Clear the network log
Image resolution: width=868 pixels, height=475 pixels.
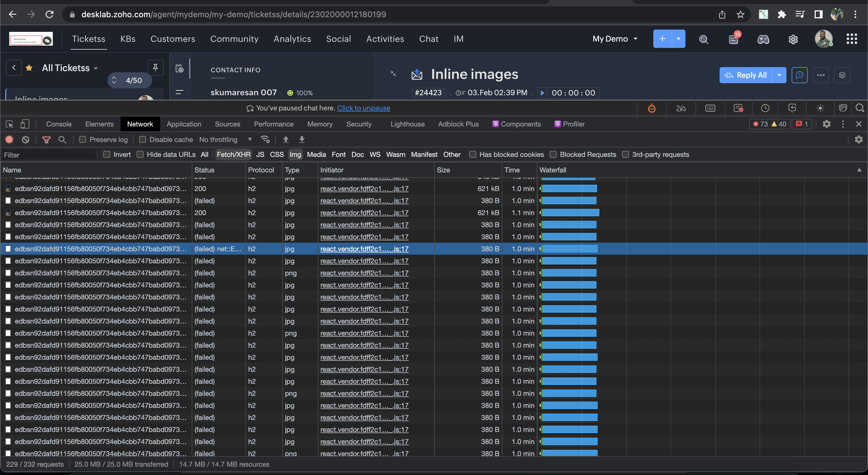pos(26,139)
